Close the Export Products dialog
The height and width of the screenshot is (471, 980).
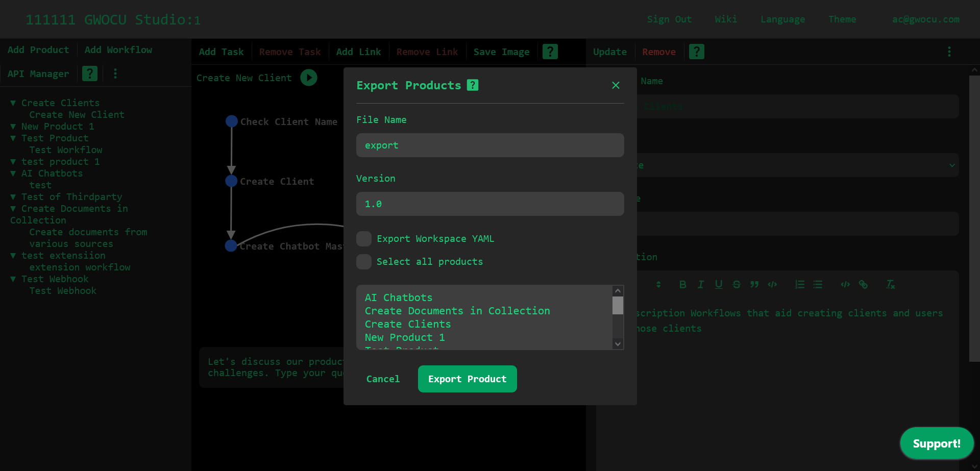click(x=616, y=85)
